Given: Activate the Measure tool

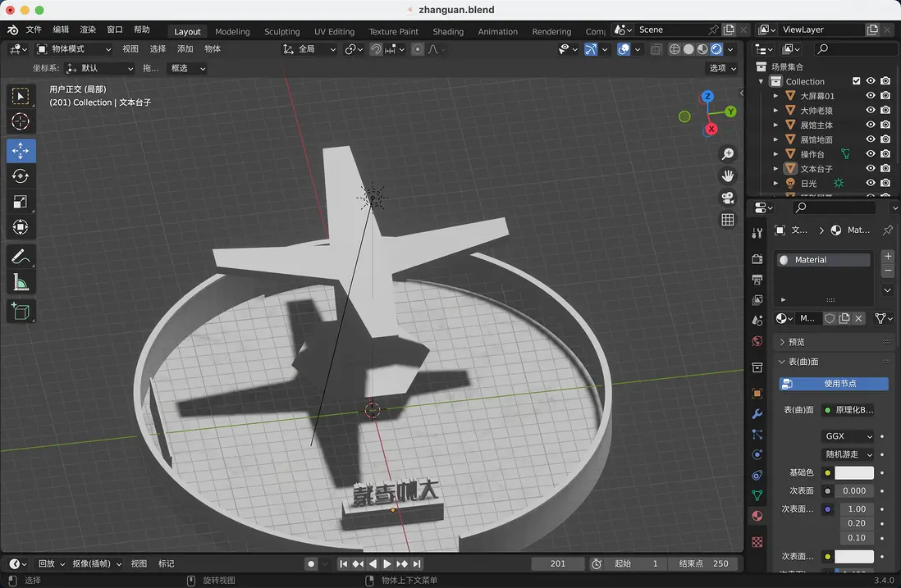Looking at the screenshot, I should pyautogui.click(x=20, y=283).
